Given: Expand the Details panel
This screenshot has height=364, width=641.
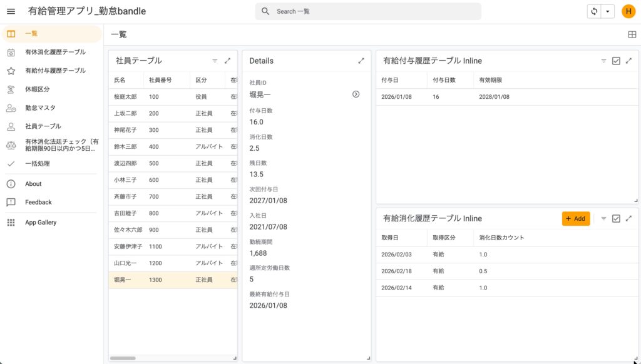Looking at the screenshot, I should (361, 61).
